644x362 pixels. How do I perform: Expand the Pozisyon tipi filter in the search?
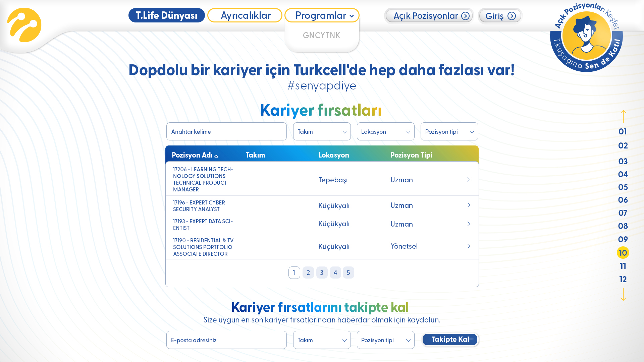tap(449, 131)
